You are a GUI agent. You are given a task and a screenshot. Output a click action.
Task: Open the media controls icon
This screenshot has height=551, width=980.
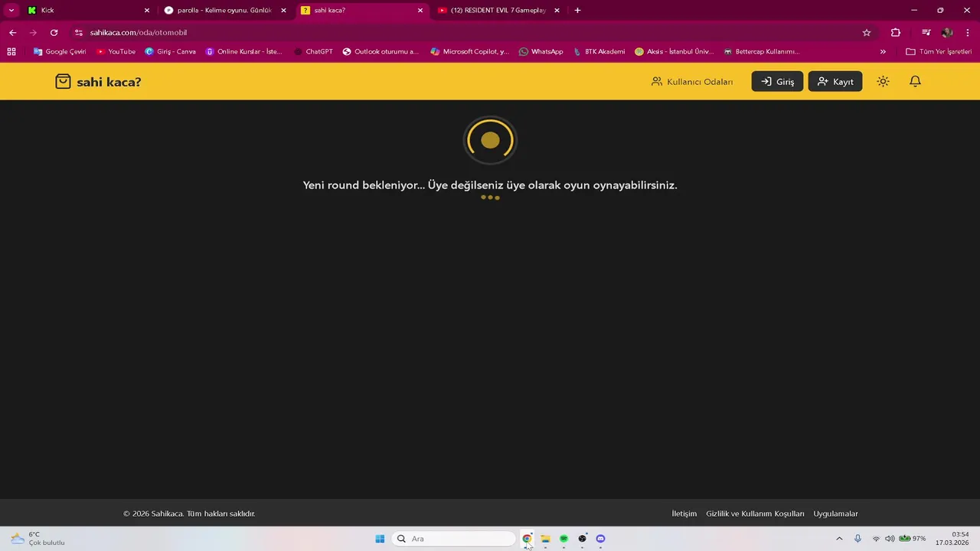926,33
